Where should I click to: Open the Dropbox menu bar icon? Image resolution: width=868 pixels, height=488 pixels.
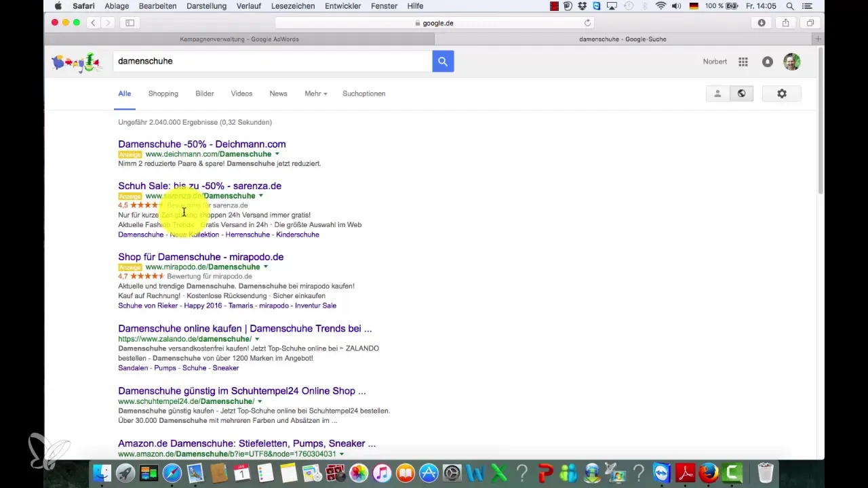click(582, 6)
